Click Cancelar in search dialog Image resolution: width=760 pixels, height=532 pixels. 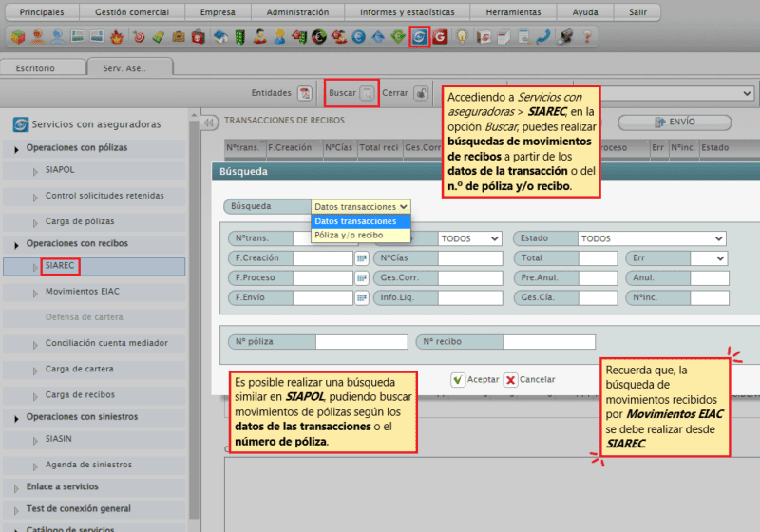(x=530, y=379)
